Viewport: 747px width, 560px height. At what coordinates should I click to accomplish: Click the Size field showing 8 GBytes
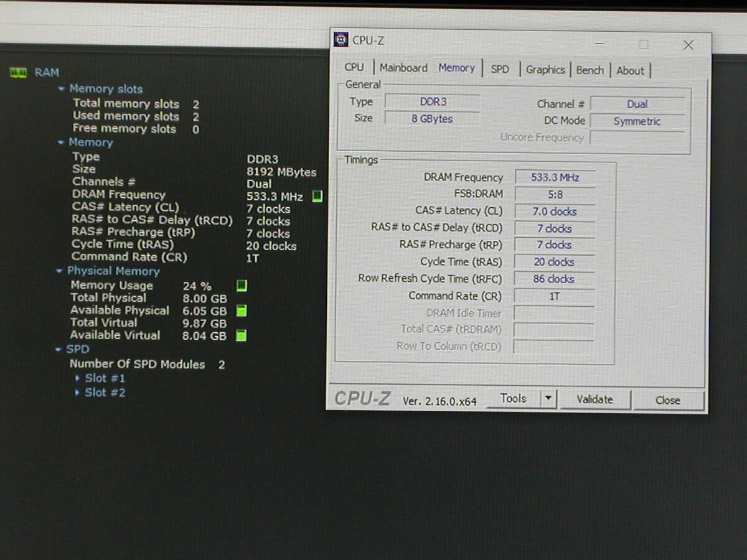433,118
